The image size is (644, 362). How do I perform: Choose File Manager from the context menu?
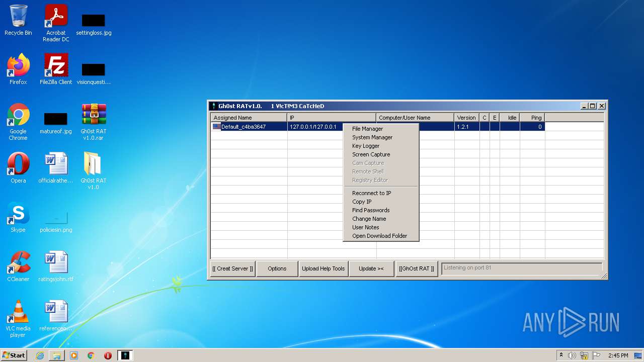[x=381, y=129]
